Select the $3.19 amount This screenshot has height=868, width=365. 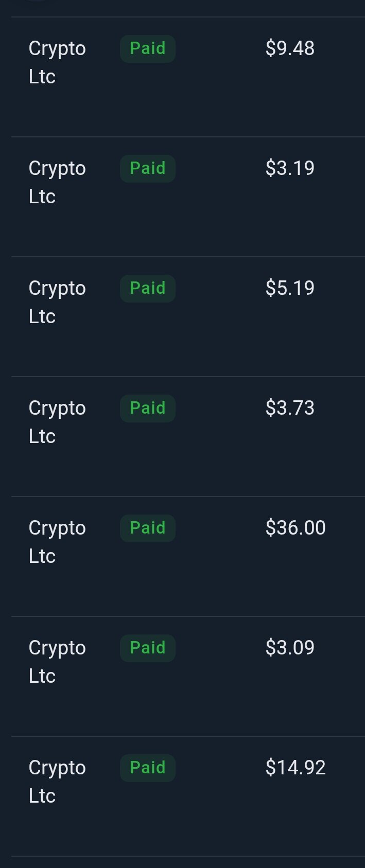coord(290,168)
